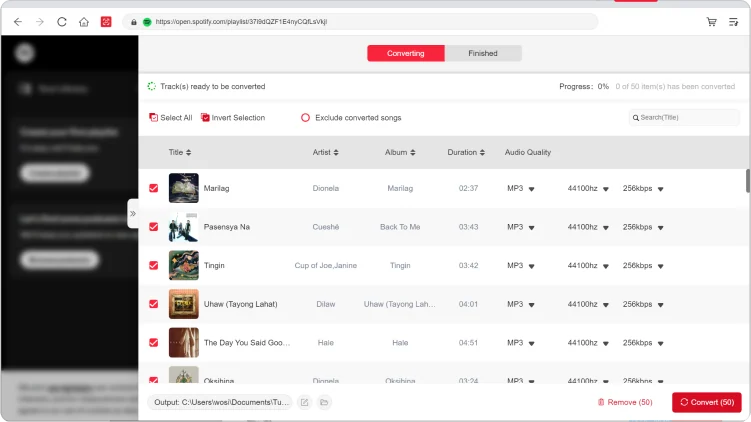Click the Progress: 0% indicator
751x422 pixels.
(584, 87)
